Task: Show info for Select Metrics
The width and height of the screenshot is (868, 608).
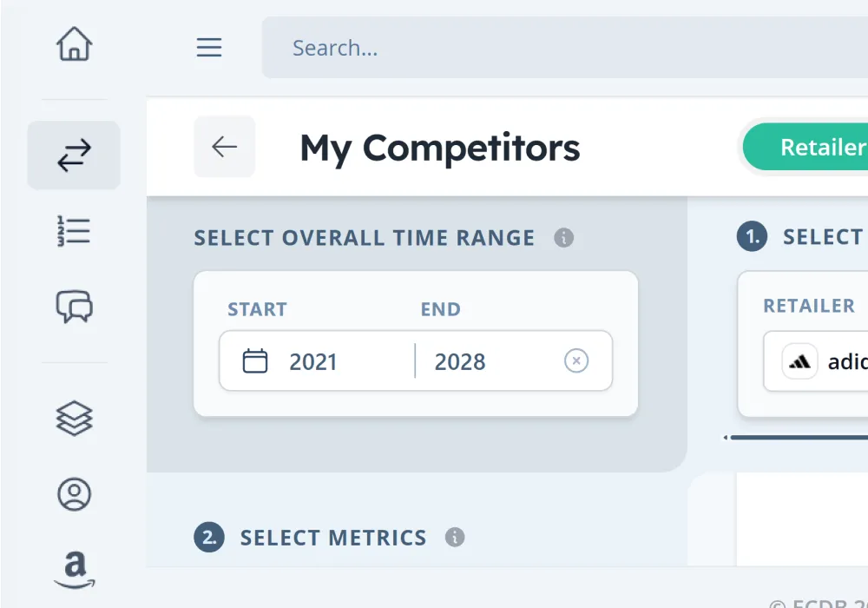Action: click(x=455, y=537)
